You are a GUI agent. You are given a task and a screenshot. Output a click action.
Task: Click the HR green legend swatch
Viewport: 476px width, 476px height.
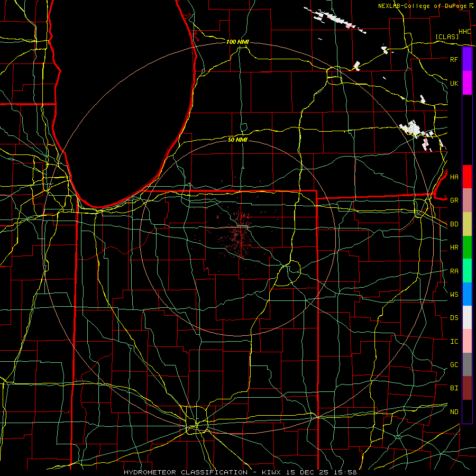(467, 247)
